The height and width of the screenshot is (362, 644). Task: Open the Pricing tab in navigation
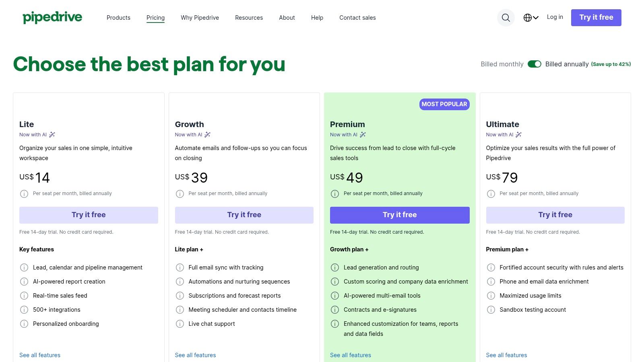click(x=155, y=18)
